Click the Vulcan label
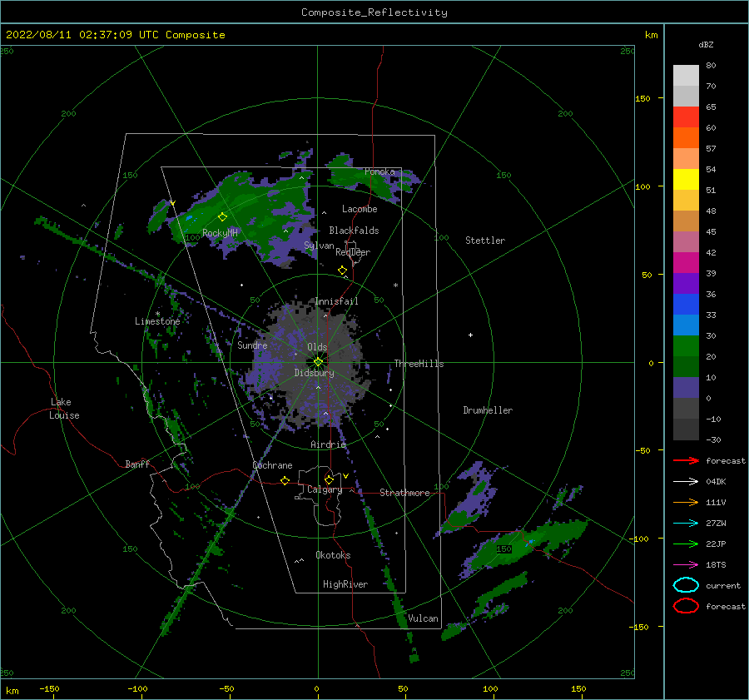Image resolution: width=749 pixels, height=700 pixels. [423, 618]
